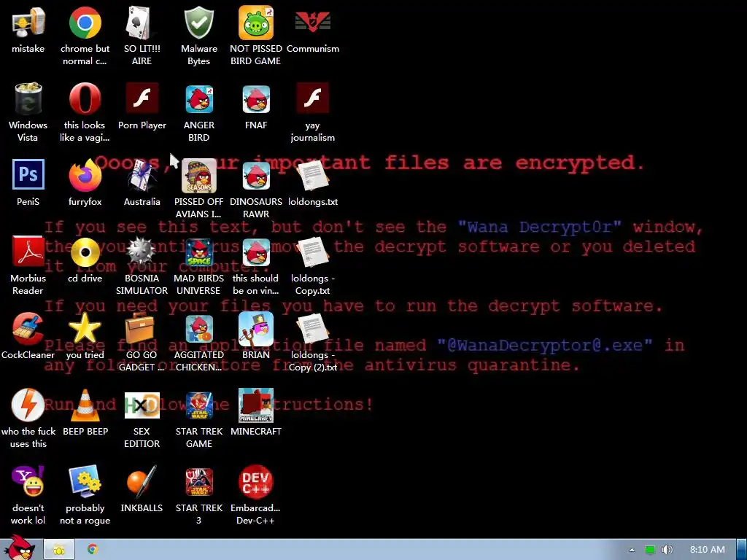Open the CockCleaner desktop icon
Screen dimensions: 747x560
pyautogui.click(x=28, y=329)
